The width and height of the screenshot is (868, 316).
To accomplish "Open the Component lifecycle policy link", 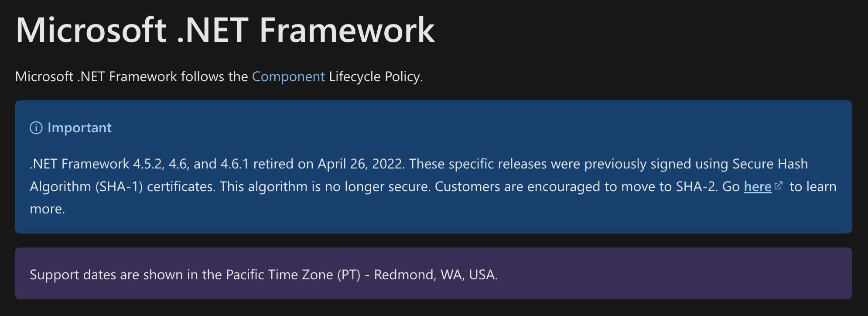I will pyautogui.click(x=288, y=77).
